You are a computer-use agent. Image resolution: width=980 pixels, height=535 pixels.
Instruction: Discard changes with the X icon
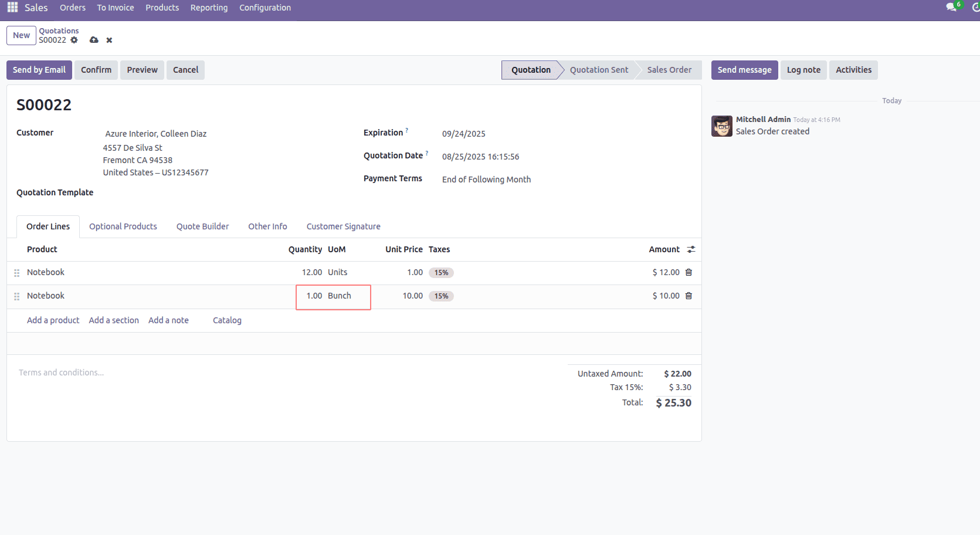point(109,40)
